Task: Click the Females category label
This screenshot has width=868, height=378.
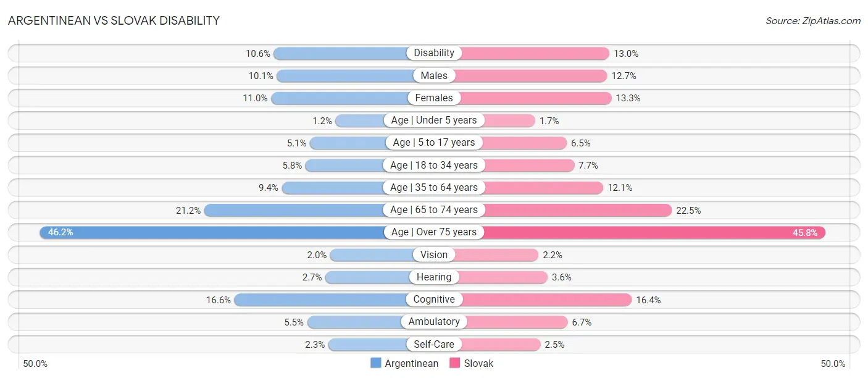Action: coord(434,98)
